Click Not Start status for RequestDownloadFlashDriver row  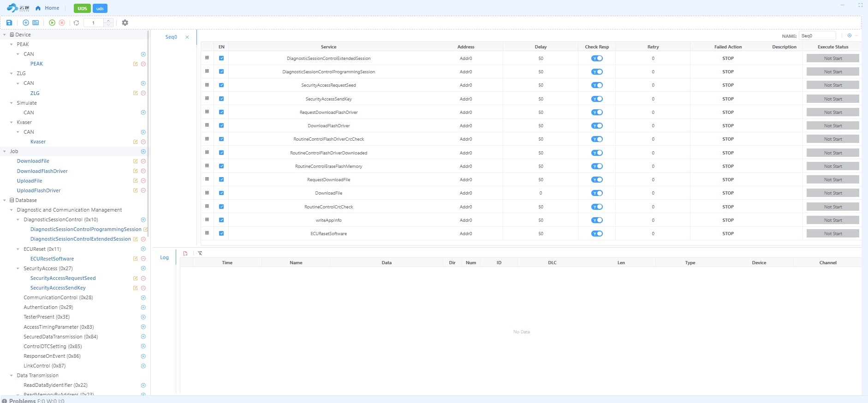833,112
